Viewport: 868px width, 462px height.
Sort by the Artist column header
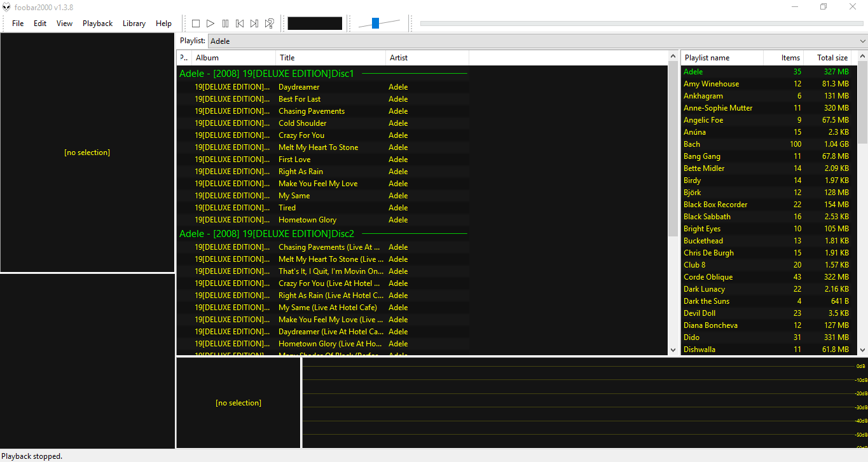(427, 58)
